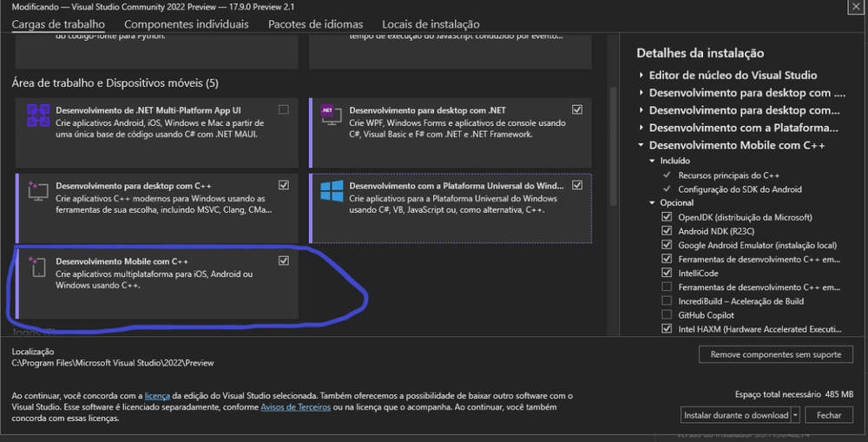Uncheck Desenvolvimento Mobile com C++ workload
The height and width of the screenshot is (442, 868).
[284, 261]
